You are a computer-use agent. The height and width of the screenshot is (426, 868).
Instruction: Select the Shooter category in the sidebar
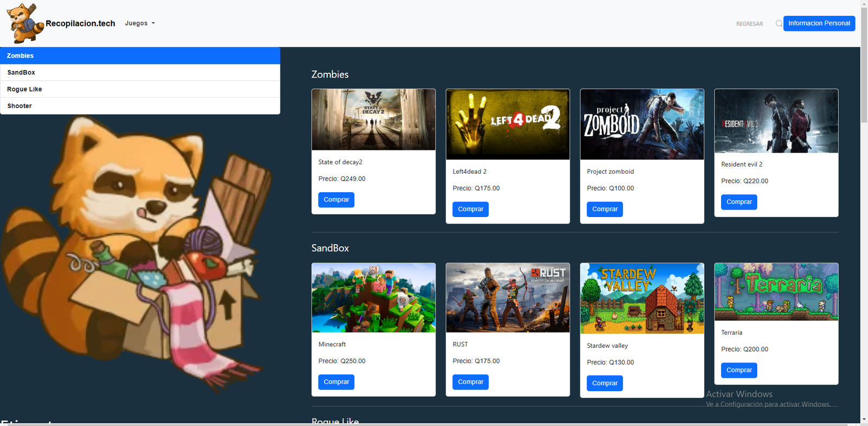[x=140, y=106]
